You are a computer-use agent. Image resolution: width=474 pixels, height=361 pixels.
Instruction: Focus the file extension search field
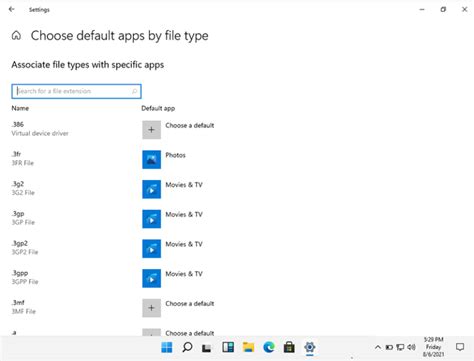coord(76,91)
